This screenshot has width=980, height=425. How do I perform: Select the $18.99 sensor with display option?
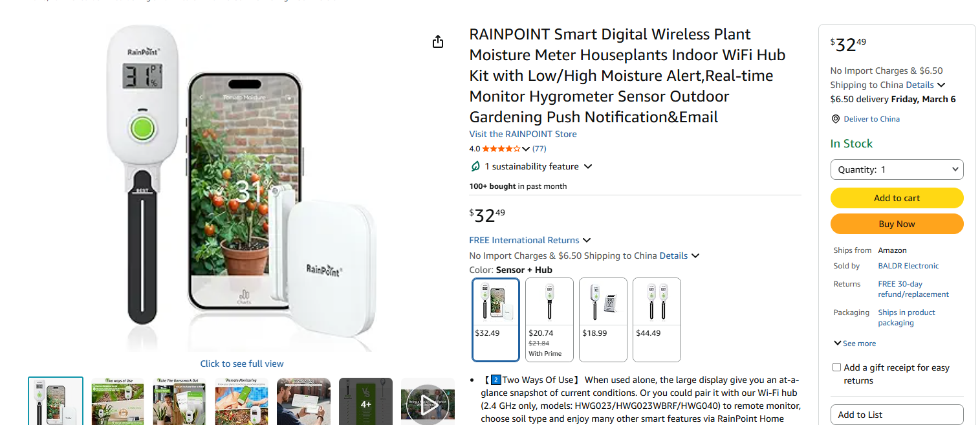click(x=603, y=319)
